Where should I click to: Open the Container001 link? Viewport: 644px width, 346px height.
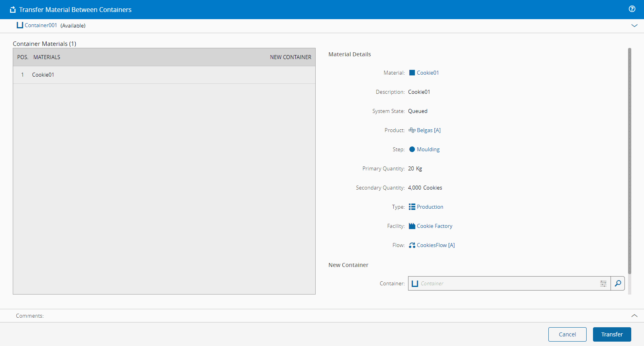pyautogui.click(x=41, y=25)
